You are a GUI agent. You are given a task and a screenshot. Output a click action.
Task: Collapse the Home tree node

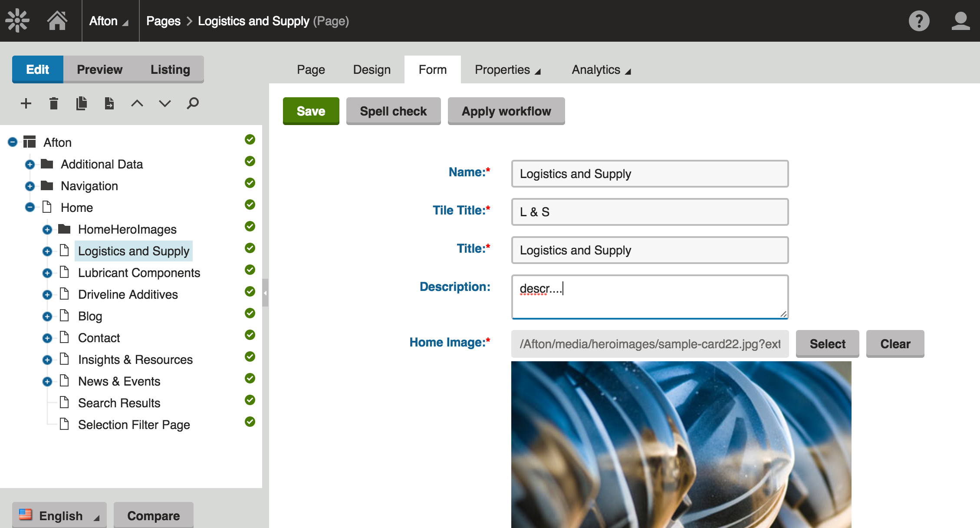(30, 208)
